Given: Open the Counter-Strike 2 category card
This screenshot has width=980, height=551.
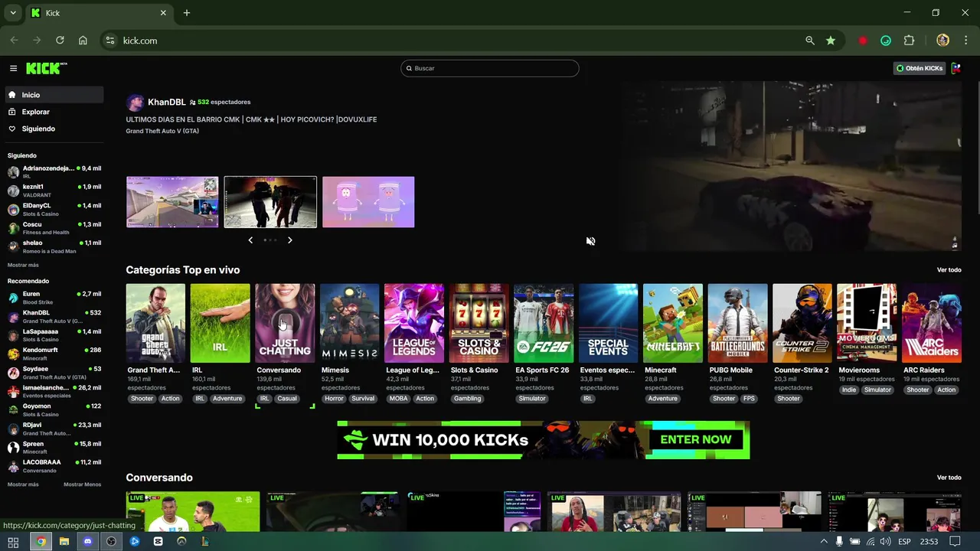Looking at the screenshot, I should coord(802,323).
